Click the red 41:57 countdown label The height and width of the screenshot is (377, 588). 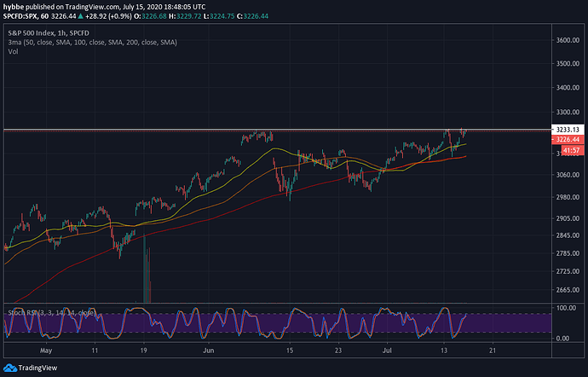pyautogui.click(x=573, y=151)
